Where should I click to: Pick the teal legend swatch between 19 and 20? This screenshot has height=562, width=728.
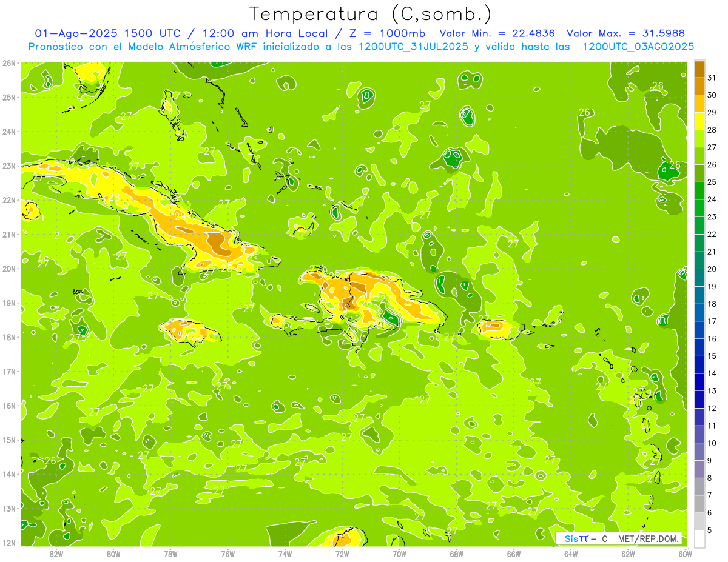pyautogui.click(x=699, y=278)
